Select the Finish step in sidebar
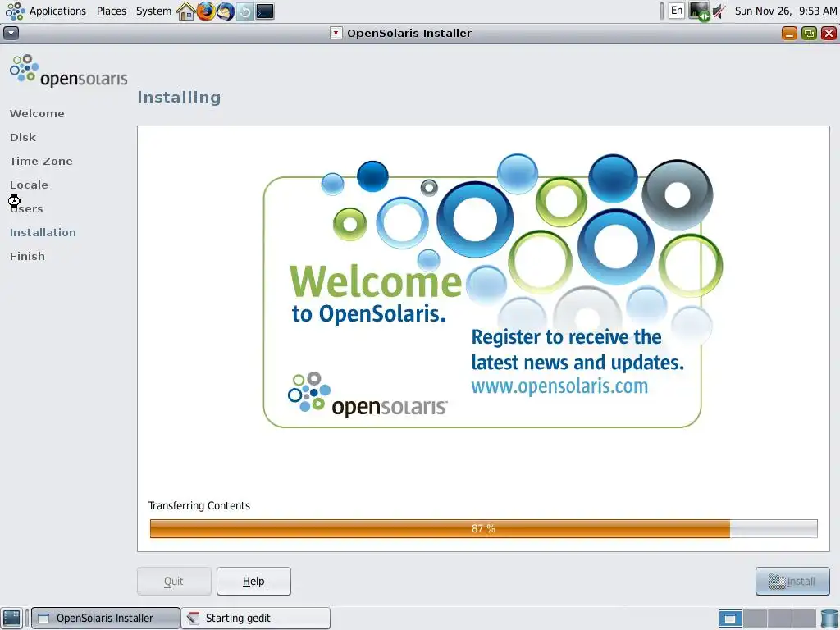 point(27,256)
